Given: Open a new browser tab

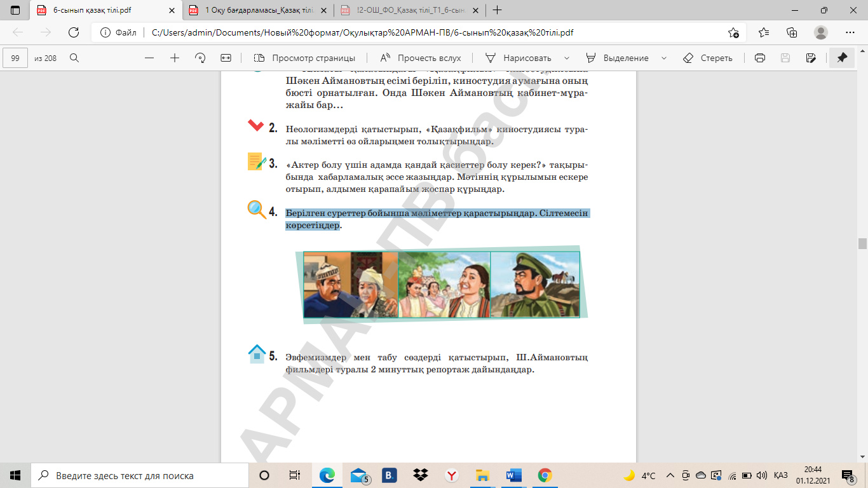Looking at the screenshot, I should click(497, 10).
